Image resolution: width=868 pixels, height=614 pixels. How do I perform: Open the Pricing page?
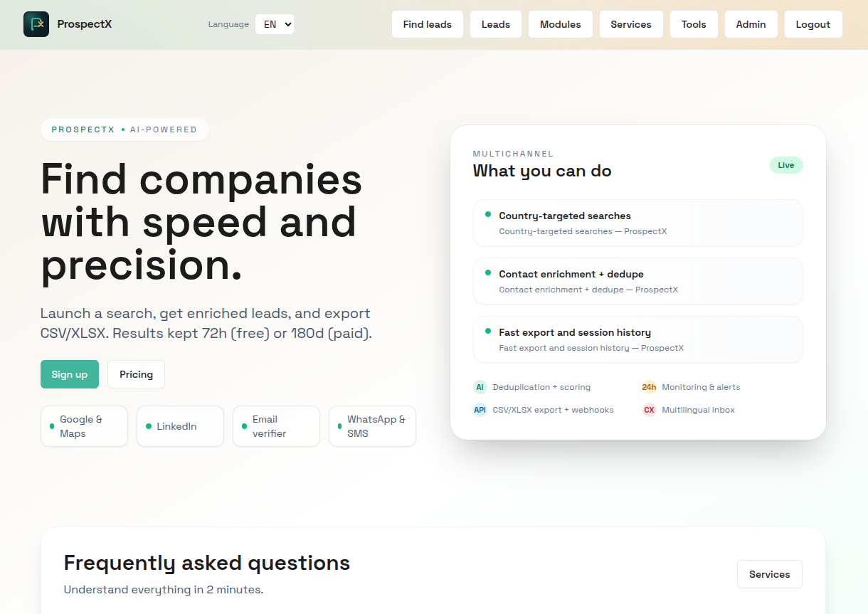136,374
